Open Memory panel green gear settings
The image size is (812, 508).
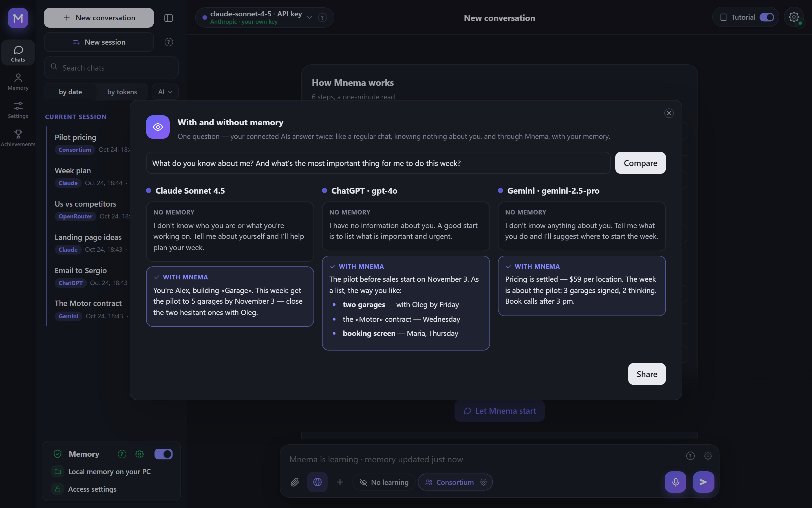pyautogui.click(x=140, y=454)
